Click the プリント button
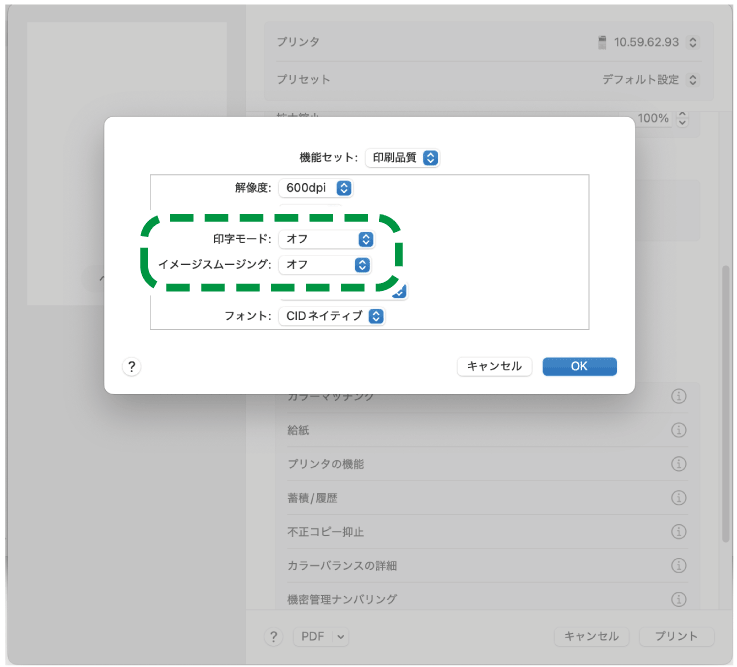This screenshot has height=667, width=737. point(677,637)
